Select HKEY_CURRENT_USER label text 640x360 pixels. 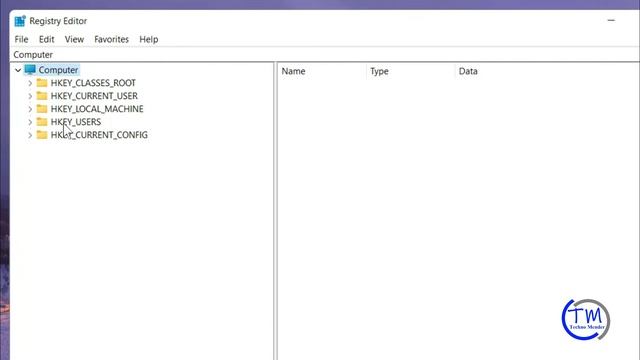point(94,96)
